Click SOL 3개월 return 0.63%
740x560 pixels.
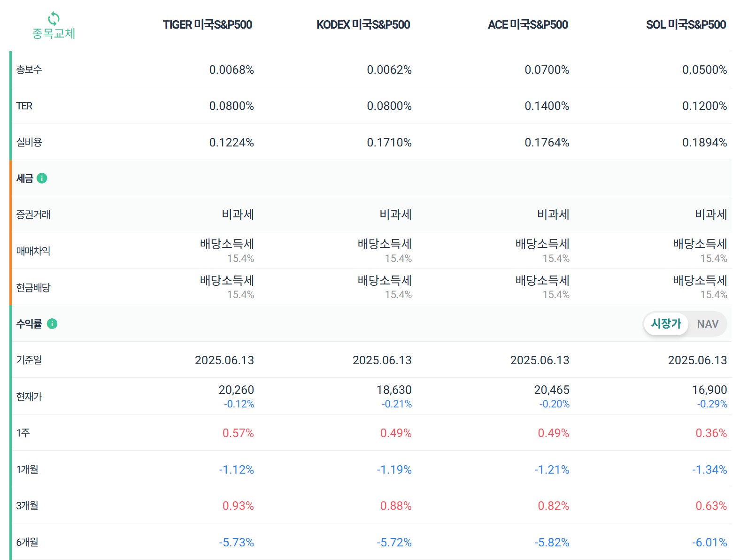pos(711,506)
